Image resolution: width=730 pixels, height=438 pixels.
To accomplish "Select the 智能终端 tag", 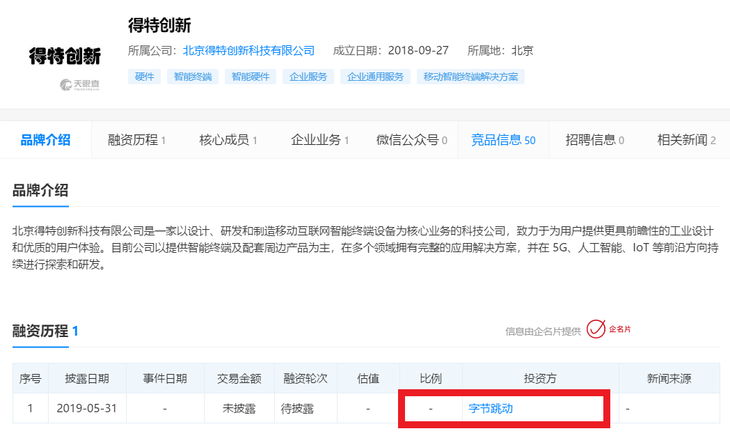I will tap(193, 76).
